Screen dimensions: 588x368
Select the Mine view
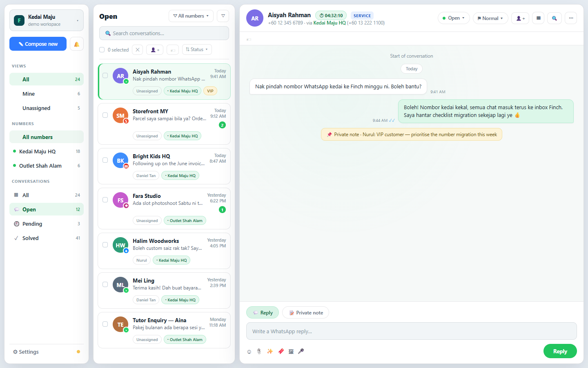47,94
